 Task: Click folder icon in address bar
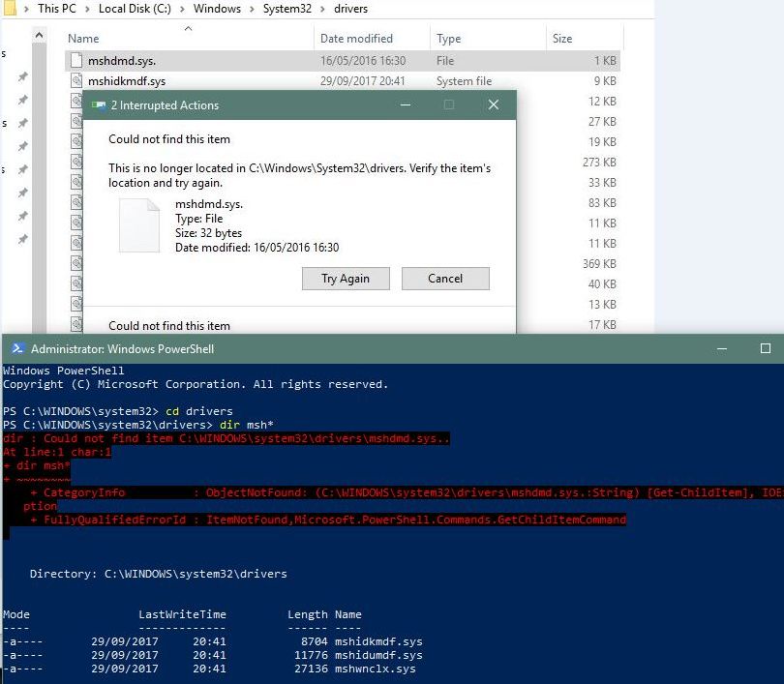coord(10,8)
